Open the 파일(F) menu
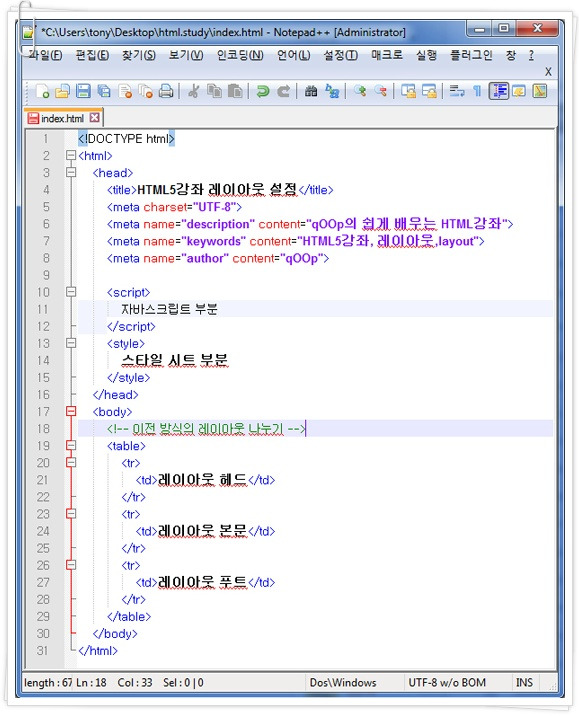The height and width of the screenshot is (716, 579). coord(45,55)
